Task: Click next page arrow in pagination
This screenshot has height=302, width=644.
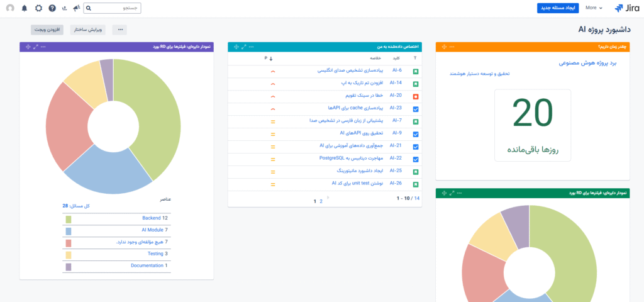Action: [328, 198]
